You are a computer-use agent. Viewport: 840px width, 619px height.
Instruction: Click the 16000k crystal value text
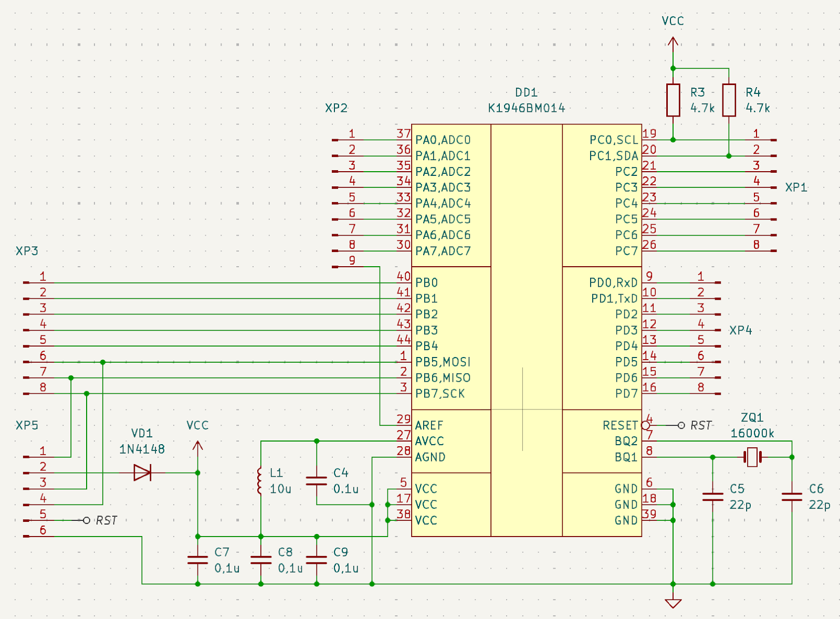coord(752,433)
